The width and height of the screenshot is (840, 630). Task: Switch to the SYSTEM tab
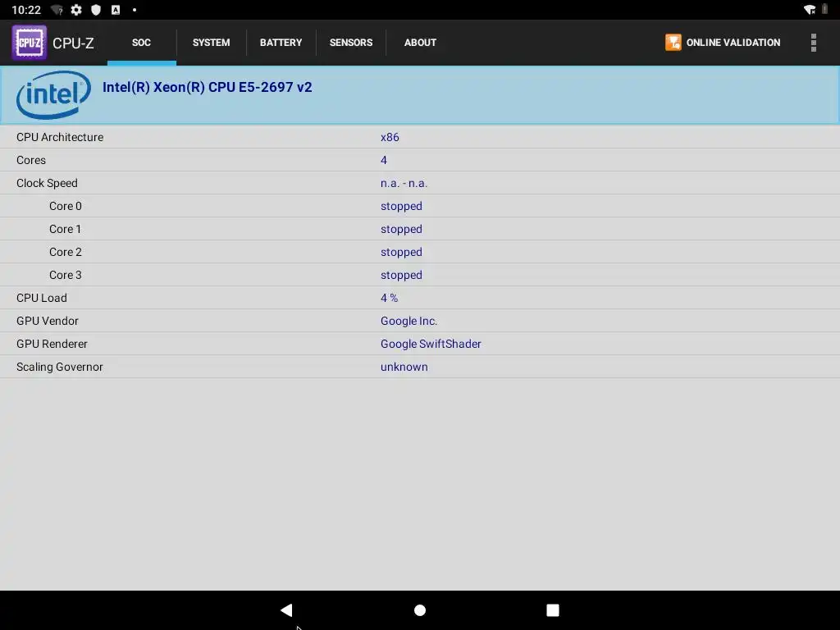coord(211,43)
